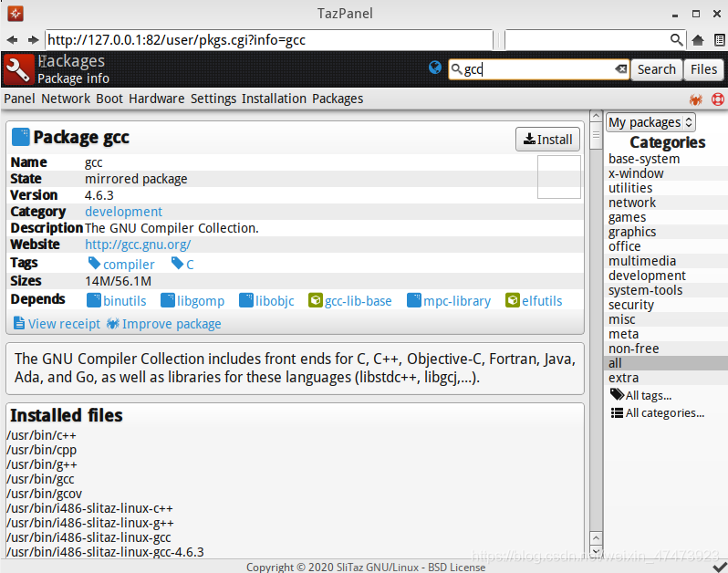728x573 pixels.
Task: Clear the gcc search text with the erase icon
Action: [x=620, y=69]
